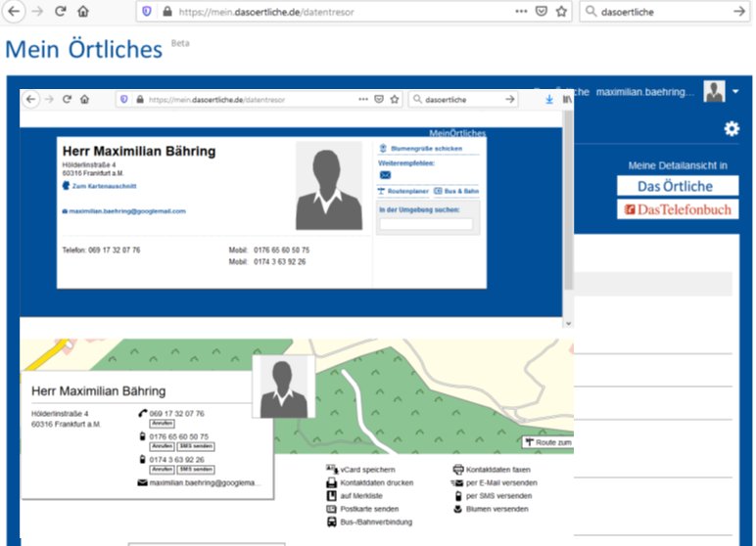The image size is (756, 546).
Task: Click the embedded browser's reload icon
Action: tap(67, 99)
